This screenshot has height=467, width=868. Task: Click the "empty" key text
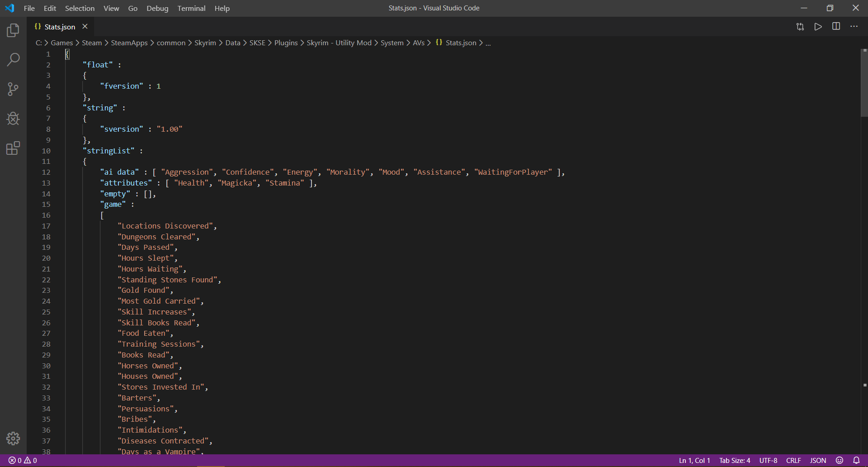(115, 194)
